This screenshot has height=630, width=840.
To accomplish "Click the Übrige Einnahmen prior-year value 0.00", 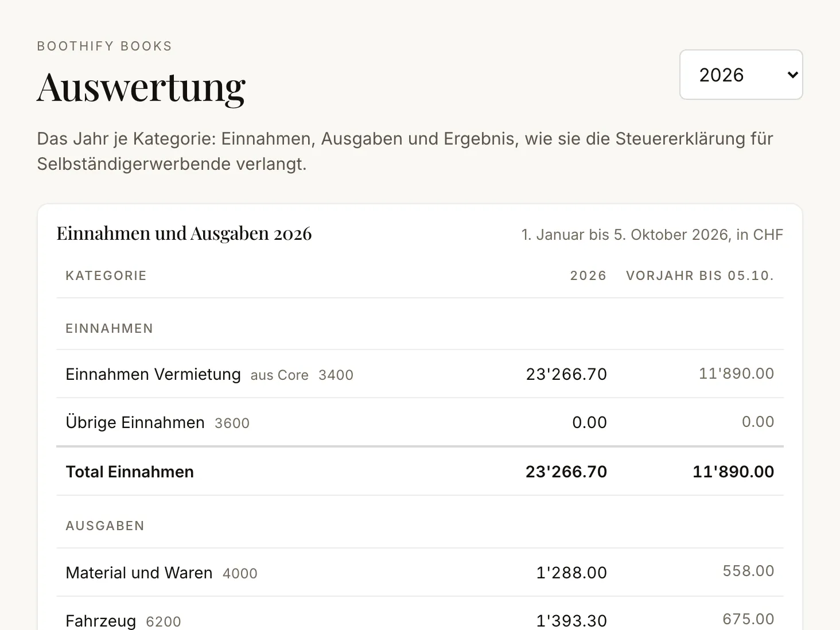I will [x=758, y=422].
